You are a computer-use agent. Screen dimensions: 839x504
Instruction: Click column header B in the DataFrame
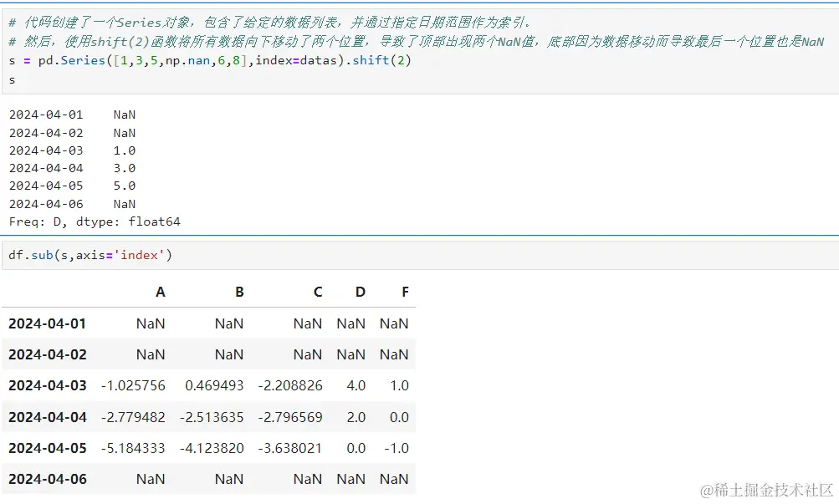(239, 292)
